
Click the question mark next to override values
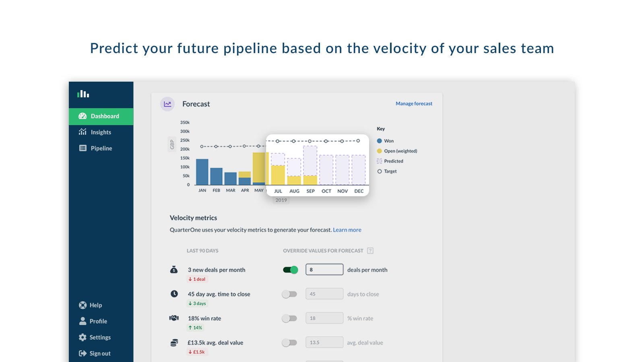[x=370, y=250]
